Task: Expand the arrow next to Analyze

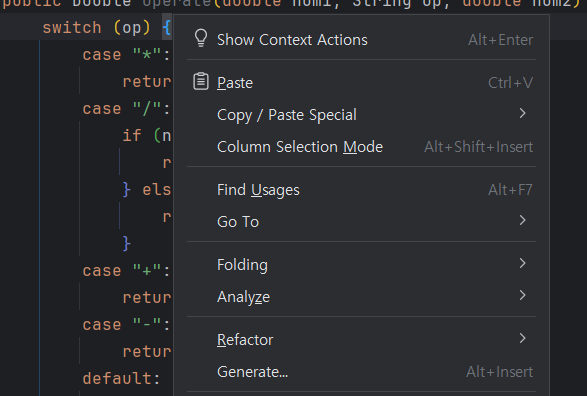Action: [523, 295]
